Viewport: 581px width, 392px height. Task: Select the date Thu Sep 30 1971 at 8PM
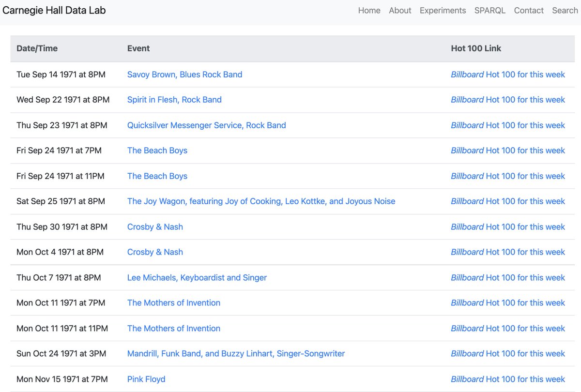[x=62, y=227]
